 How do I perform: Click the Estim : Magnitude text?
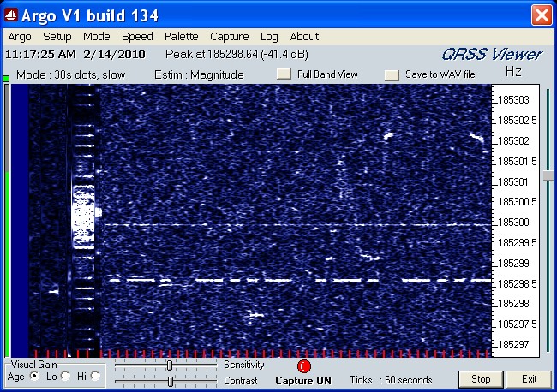coord(200,74)
